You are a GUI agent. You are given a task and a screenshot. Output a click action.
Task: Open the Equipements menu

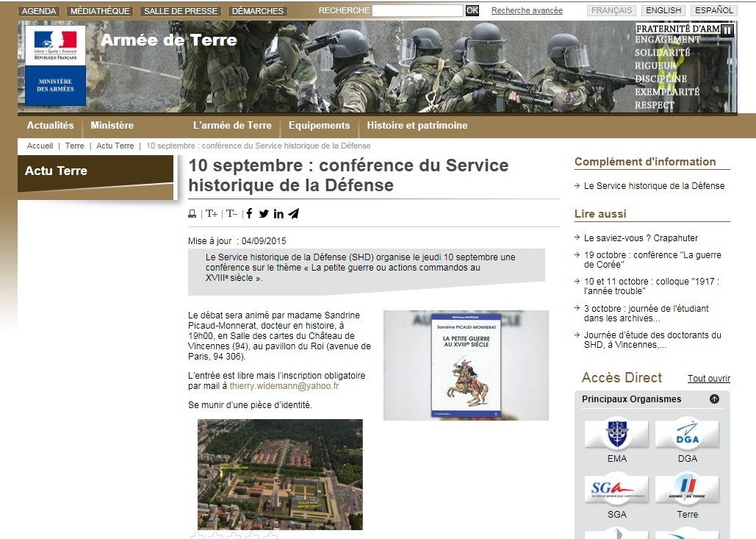(319, 126)
